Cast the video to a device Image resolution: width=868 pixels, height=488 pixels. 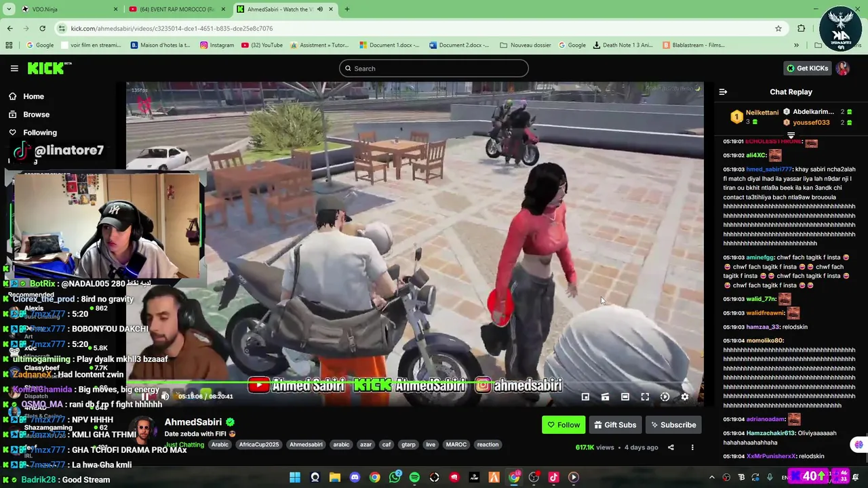(605, 397)
